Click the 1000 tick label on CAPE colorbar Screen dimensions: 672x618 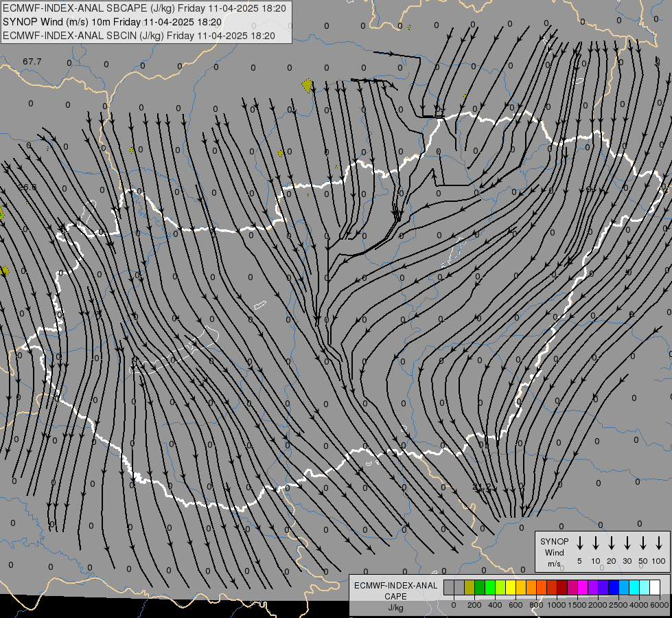point(557,605)
